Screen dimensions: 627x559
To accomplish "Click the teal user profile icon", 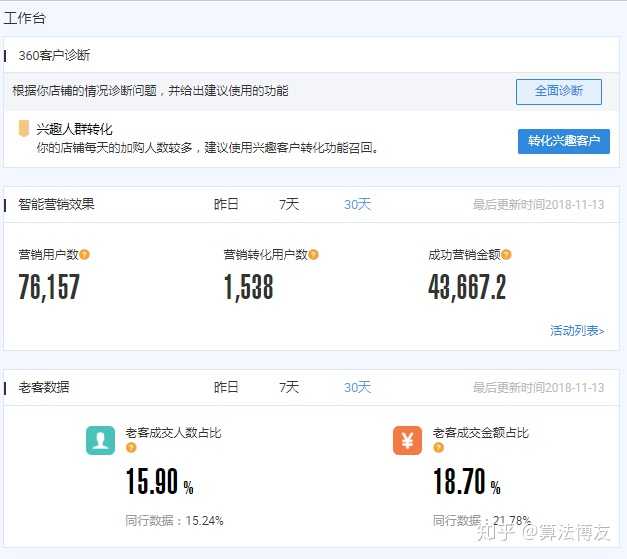I will point(101,440).
